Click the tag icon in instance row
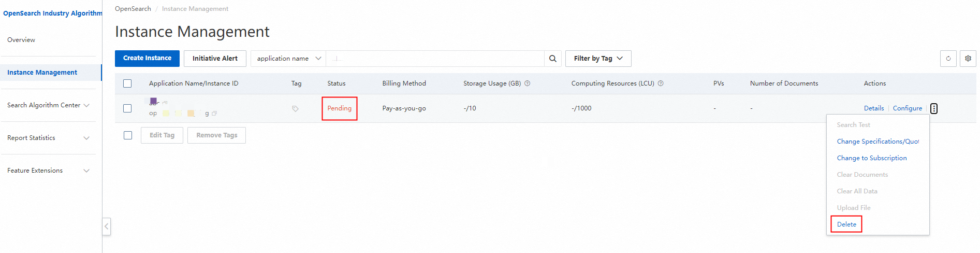Screen dimensions: 980x253 tap(295, 108)
